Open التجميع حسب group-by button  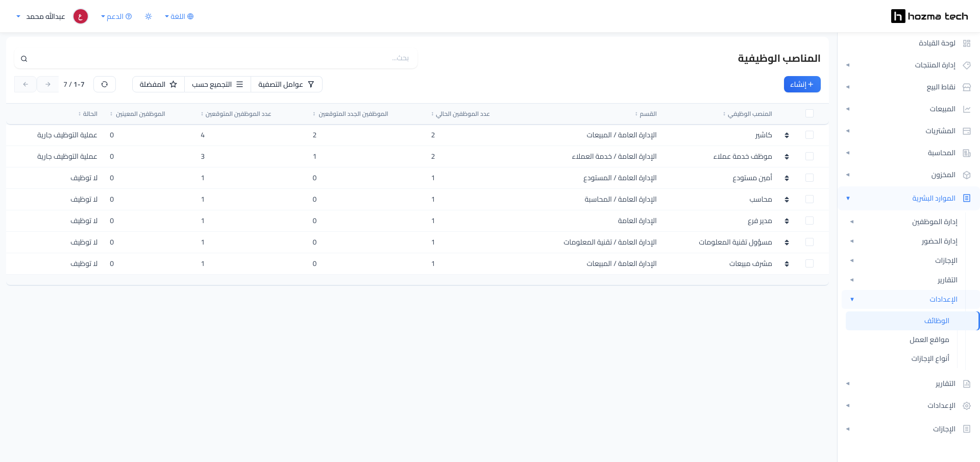click(217, 84)
